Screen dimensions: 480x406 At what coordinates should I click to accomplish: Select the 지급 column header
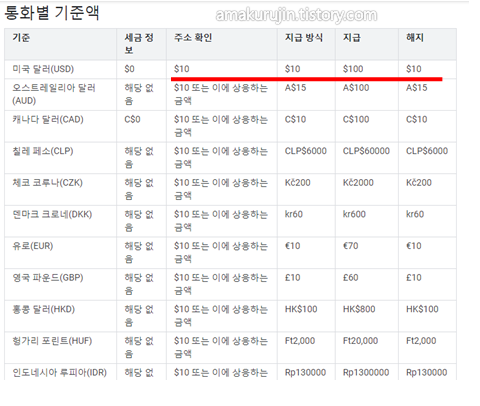tap(352, 37)
